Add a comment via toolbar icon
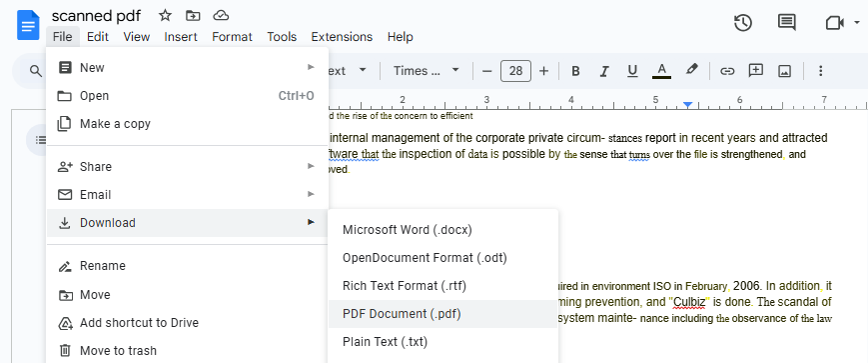The width and height of the screenshot is (868, 363). point(755,70)
